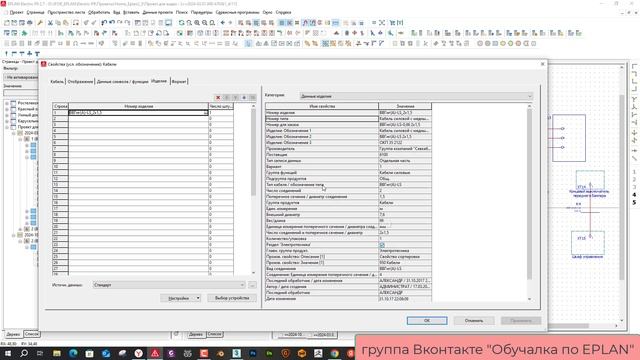Open Microsoft Edge from the taskbar
This screenshot has height=360, width=640.
tap(73, 353)
